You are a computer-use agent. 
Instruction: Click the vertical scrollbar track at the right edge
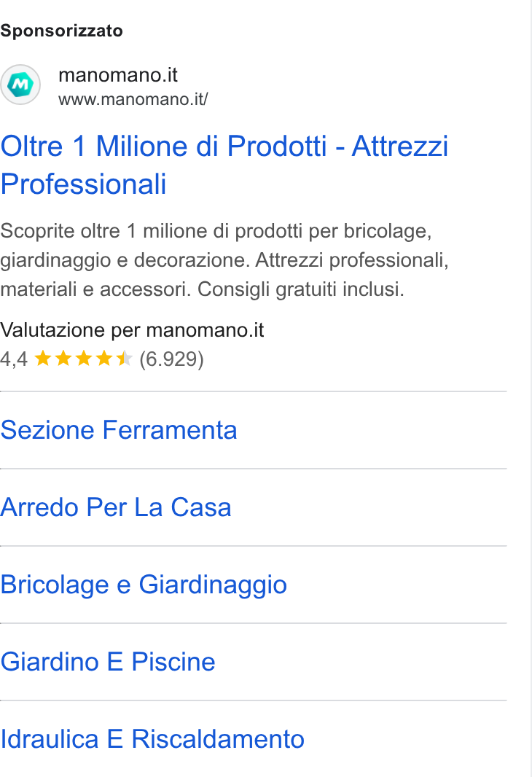(531, 388)
